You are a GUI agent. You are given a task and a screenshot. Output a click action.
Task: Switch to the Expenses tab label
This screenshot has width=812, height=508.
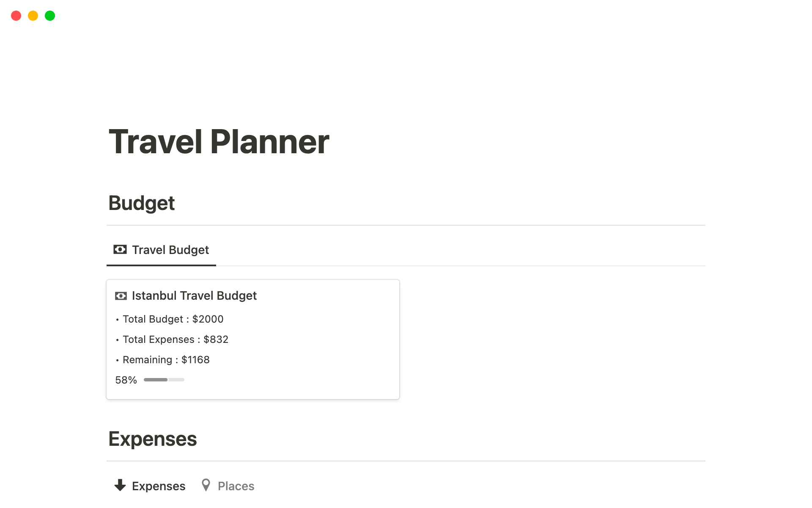pos(159,486)
